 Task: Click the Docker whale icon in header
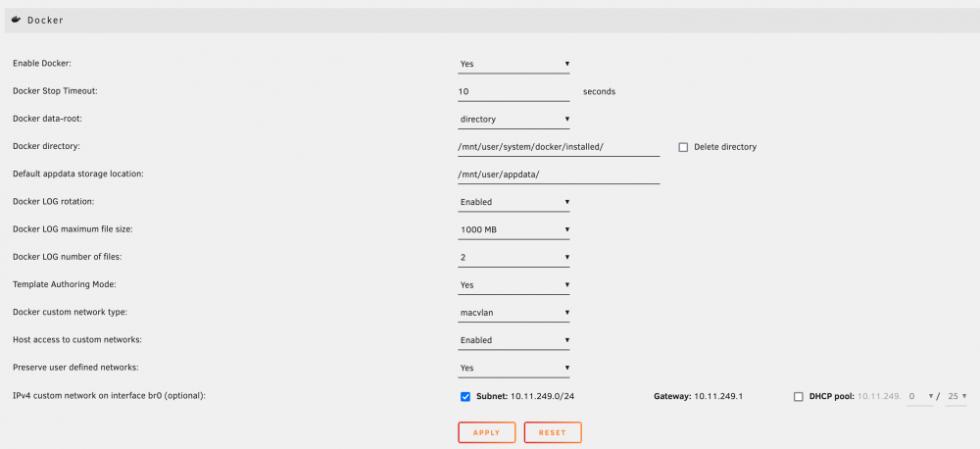17,20
